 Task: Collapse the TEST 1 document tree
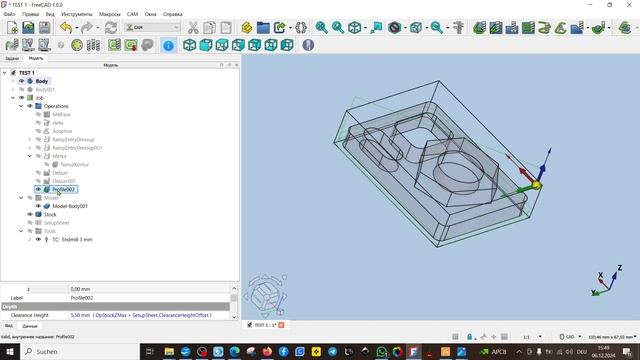[x=4, y=73]
